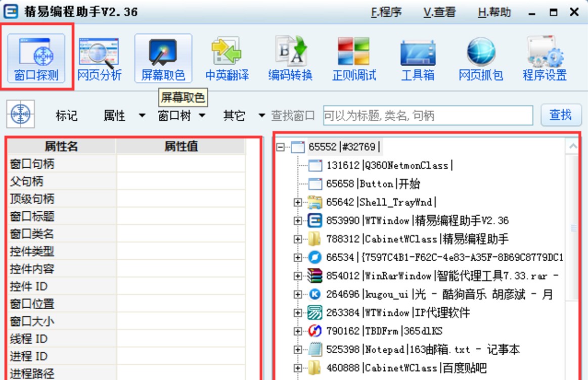This screenshot has width=588, height=380.
Task: Expand the TBDFrm 365dlKS node
Action: (x=298, y=331)
